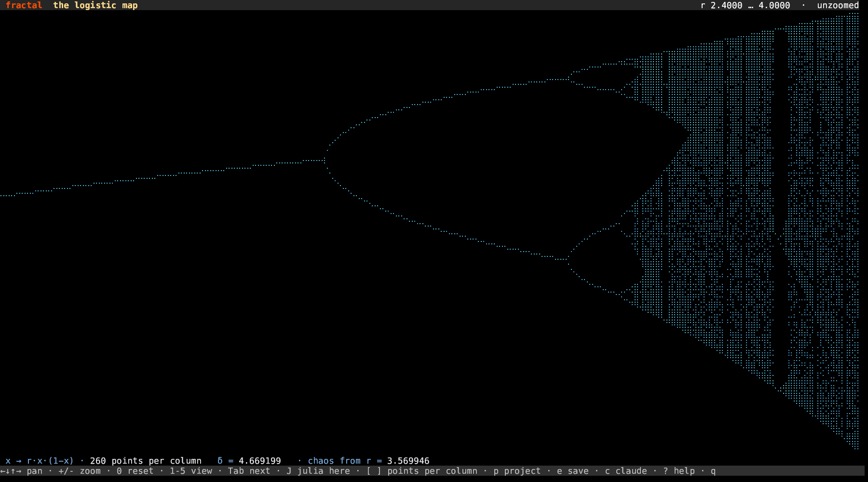Click the first bifurcation point on the diagram
The image size is (868, 482).
[x=325, y=160]
